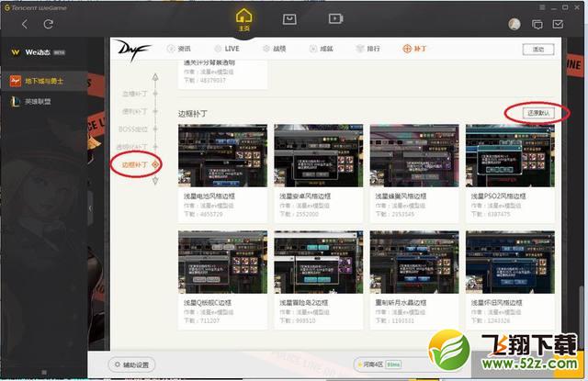Screen dimensions: 588x381
Task: Switch to the 补丁 tab
Action: tap(414, 49)
